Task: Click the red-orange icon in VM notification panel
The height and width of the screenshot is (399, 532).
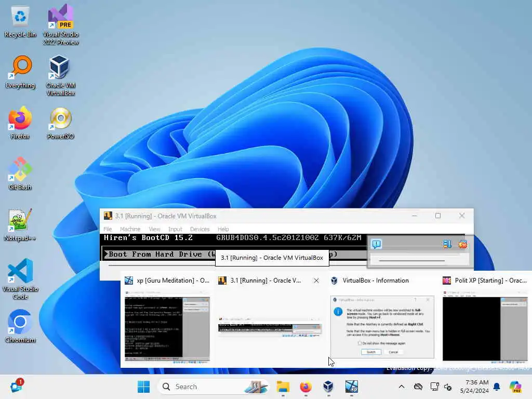Action: (463, 244)
